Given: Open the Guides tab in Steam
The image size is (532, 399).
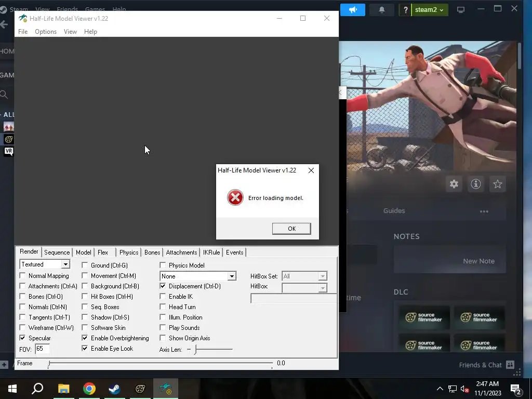Looking at the screenshot, I should (x=394, y=211).
